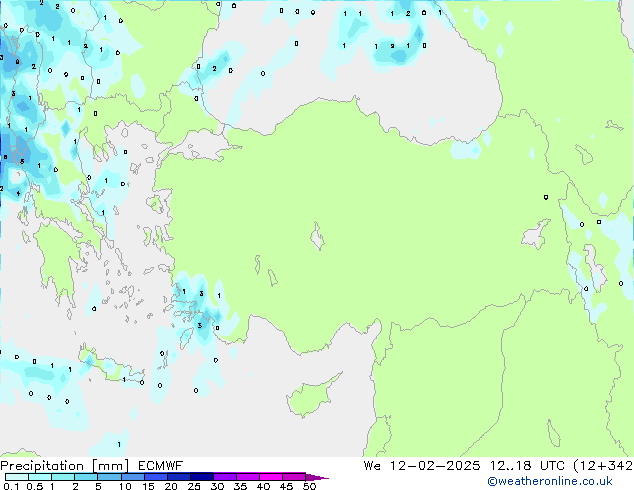Click the legend tick label '25'

pos(193,486)
